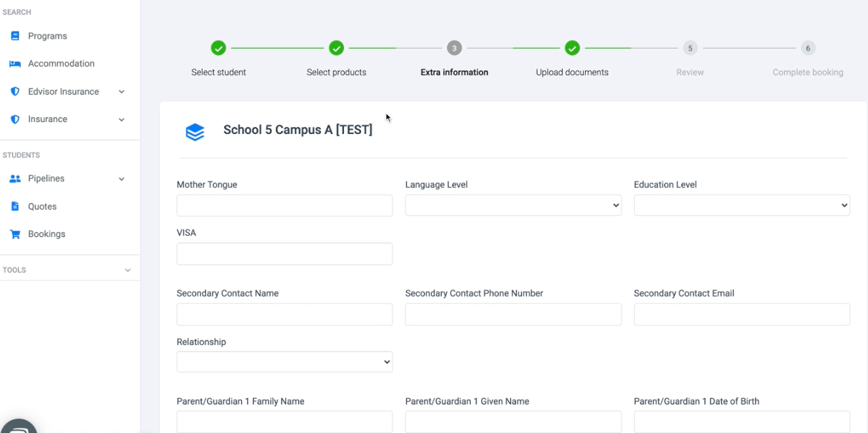Click the TOOLS section label
The width and height of the screenshot is (868, 433).
click(x=14, y=270)
